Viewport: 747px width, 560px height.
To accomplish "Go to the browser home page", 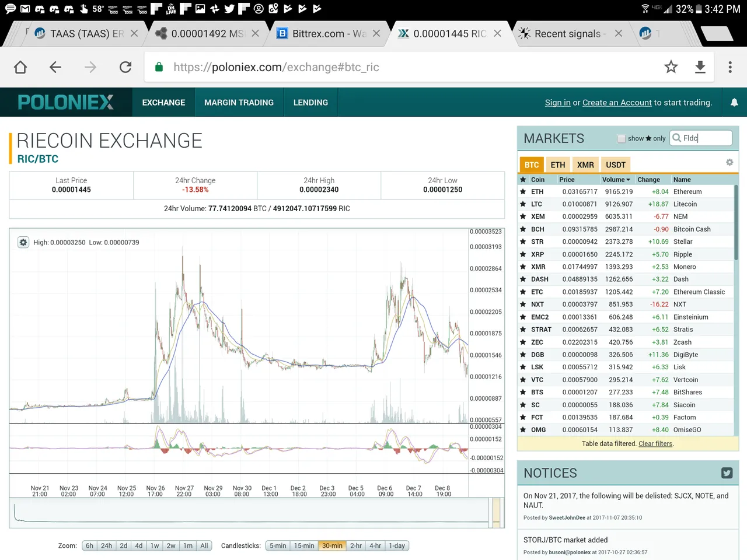I will click(x=20, y=67).
